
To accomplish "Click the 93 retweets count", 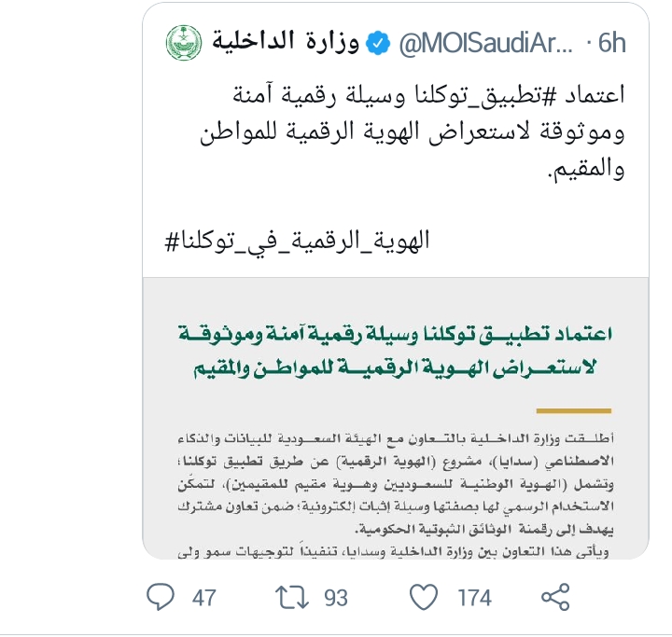I will coord(336,598).
